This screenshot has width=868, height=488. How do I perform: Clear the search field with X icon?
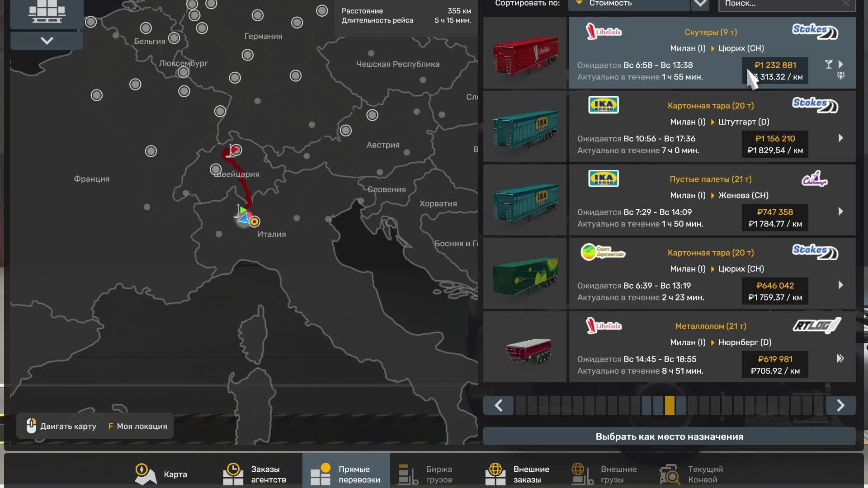coord(846,4)
